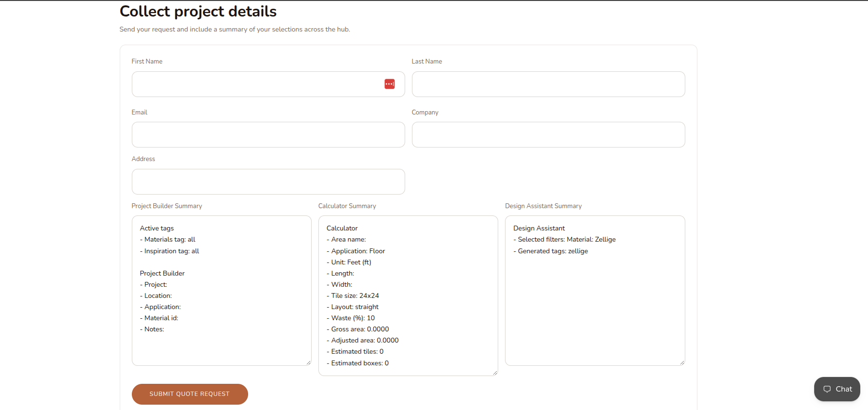Click the '- Waste (%): 10' line

click(351, 318)
